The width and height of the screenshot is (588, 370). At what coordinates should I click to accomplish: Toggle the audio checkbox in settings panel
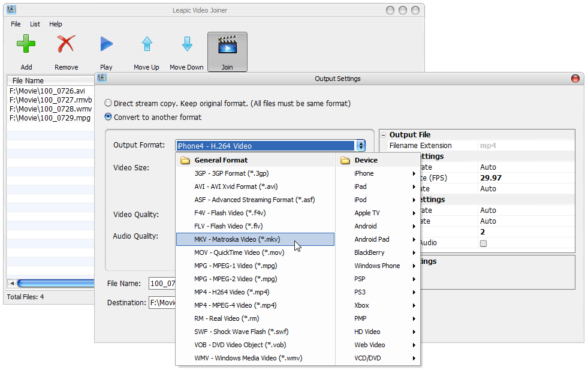click(x=483, y=243)
